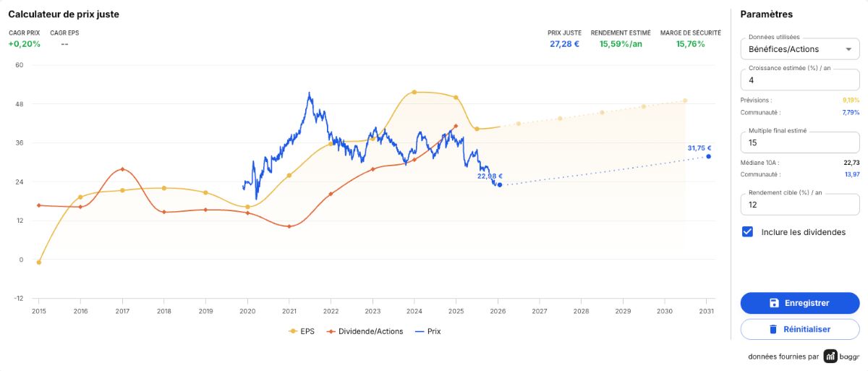Click the trash icon on Réinitialiser
Image resolution: width=868 pixels, height=371 pixels.
pyautogui.click(x=773, y=329)
